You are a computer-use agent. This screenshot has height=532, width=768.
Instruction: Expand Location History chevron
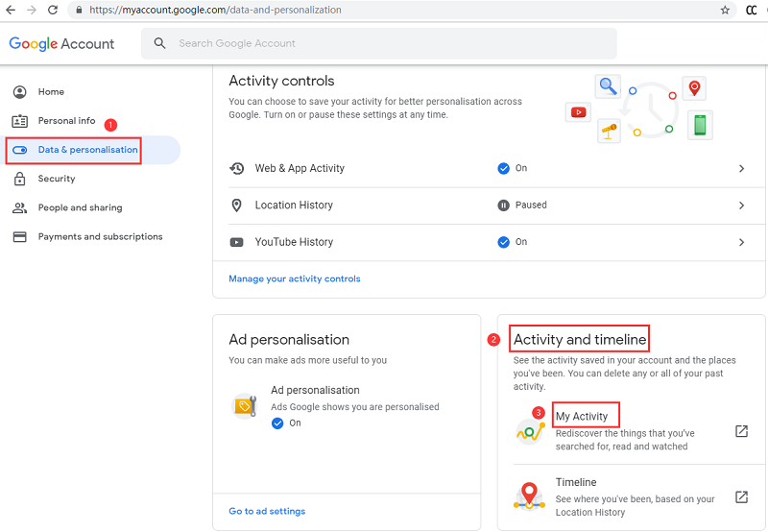point(741,206)
